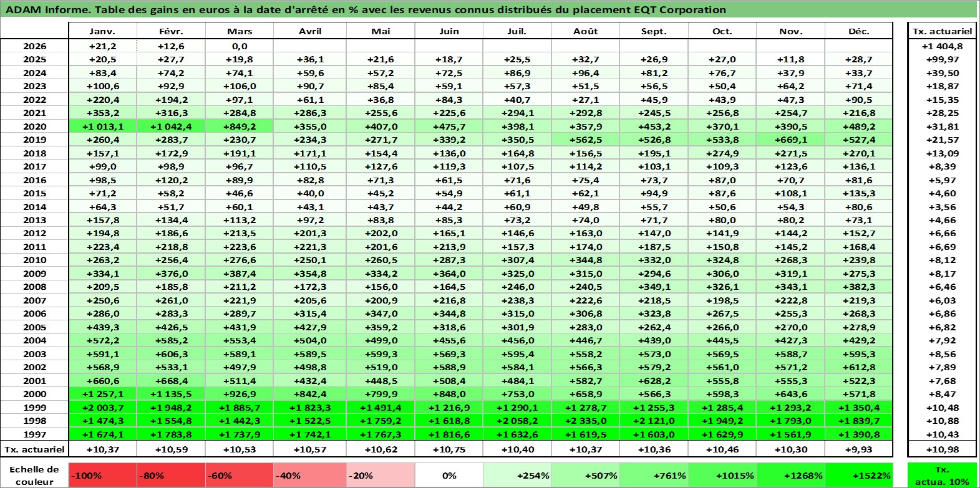Select the Juin column header
Image resolution: width=980 pixels, height=488 pixels.
pyautogui.click(x=449, y=31)
